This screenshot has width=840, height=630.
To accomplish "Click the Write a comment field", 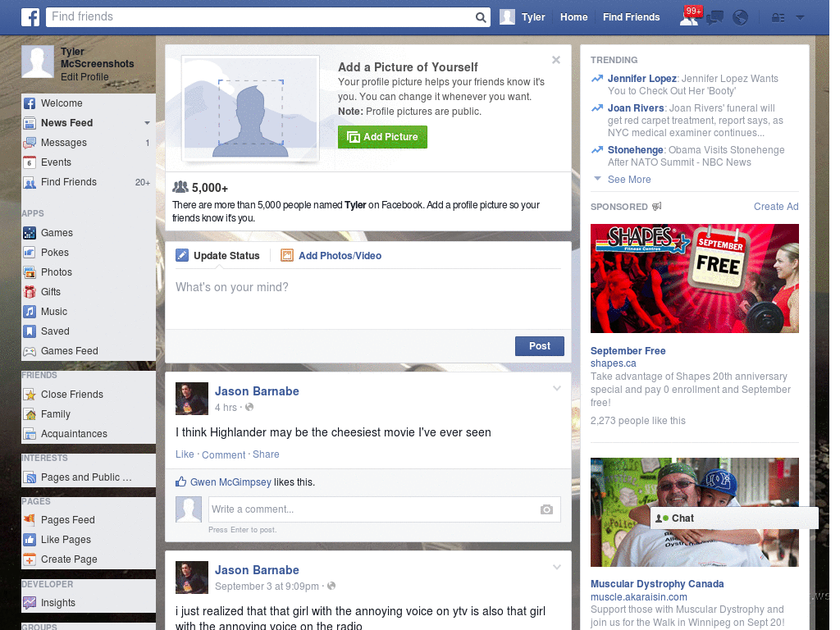I will (x=384, y=509).
